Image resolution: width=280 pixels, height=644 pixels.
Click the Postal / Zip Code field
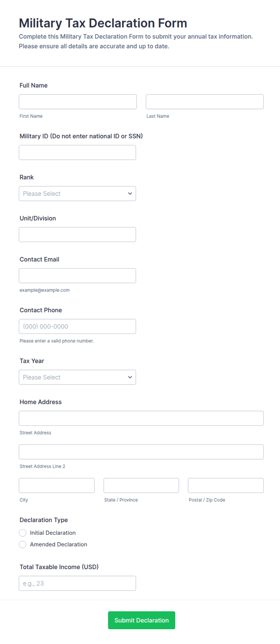tap(226, 486)
